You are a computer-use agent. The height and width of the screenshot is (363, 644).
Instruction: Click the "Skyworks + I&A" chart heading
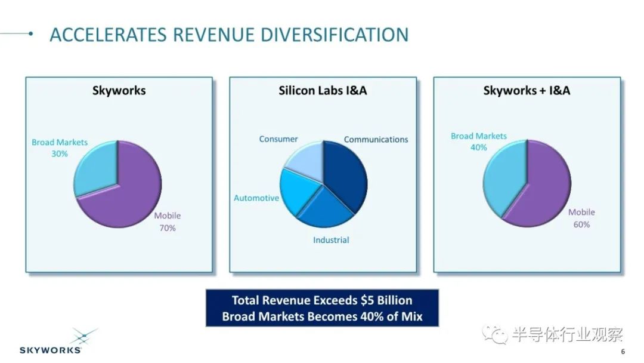point(527,90)
